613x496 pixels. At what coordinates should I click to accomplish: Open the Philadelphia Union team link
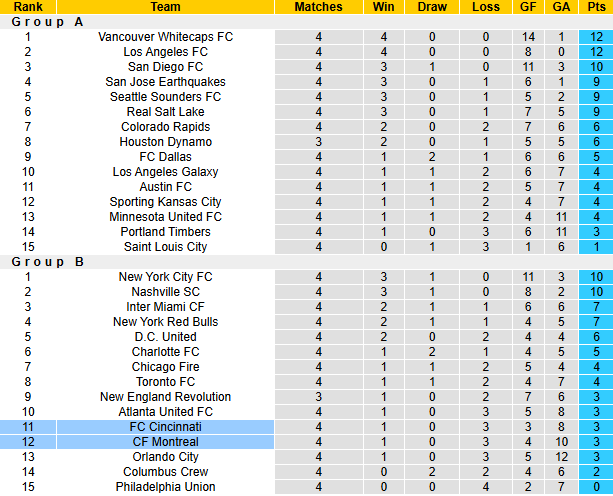pos(165,487)
